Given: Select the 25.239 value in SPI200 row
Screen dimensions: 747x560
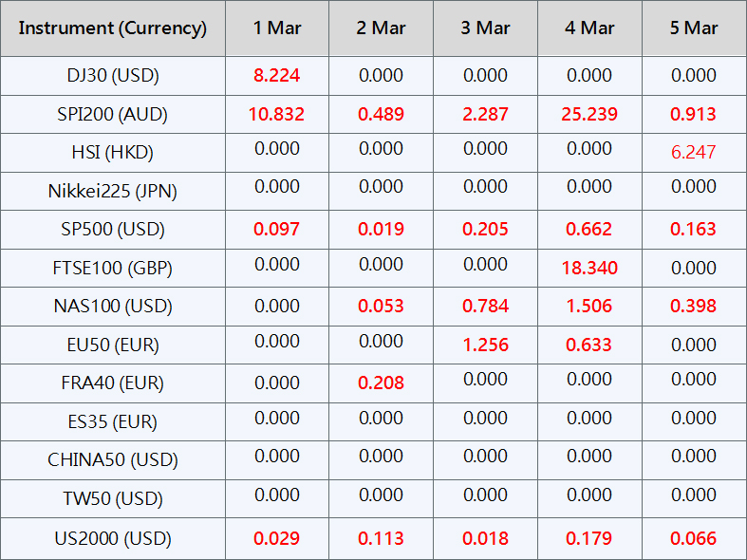Looking at the screenshot, I should [x=589, y=114].
